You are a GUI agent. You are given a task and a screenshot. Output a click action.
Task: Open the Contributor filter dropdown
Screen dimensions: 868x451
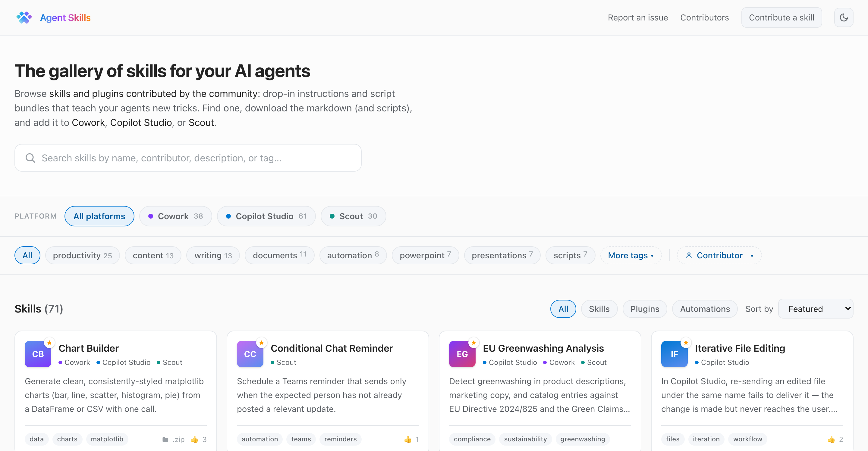pyautogui.click(x=719, y=255)
